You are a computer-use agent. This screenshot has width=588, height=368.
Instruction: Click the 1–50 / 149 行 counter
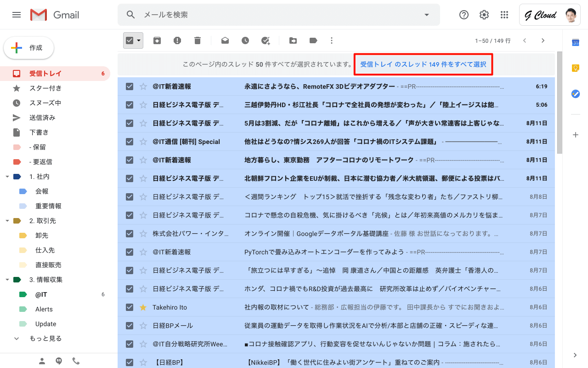point(493,40)
